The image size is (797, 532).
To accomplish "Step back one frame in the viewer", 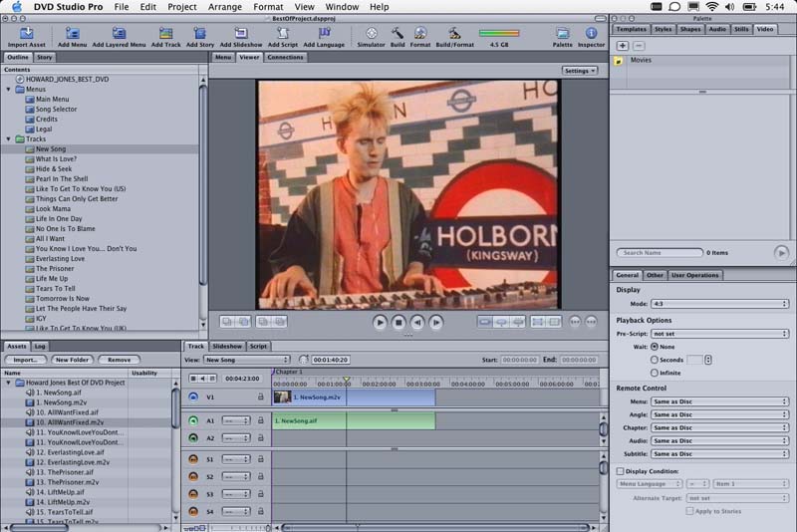I will pyautogui.click(x=417, y=322).
